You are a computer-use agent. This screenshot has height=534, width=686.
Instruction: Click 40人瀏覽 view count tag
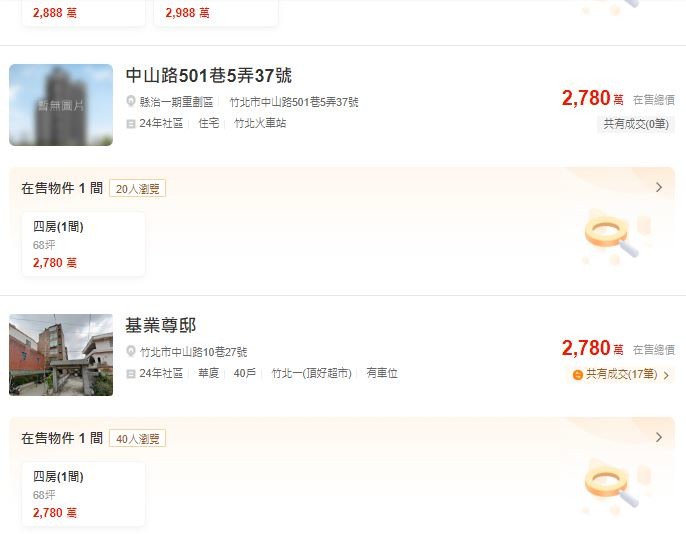137,439
